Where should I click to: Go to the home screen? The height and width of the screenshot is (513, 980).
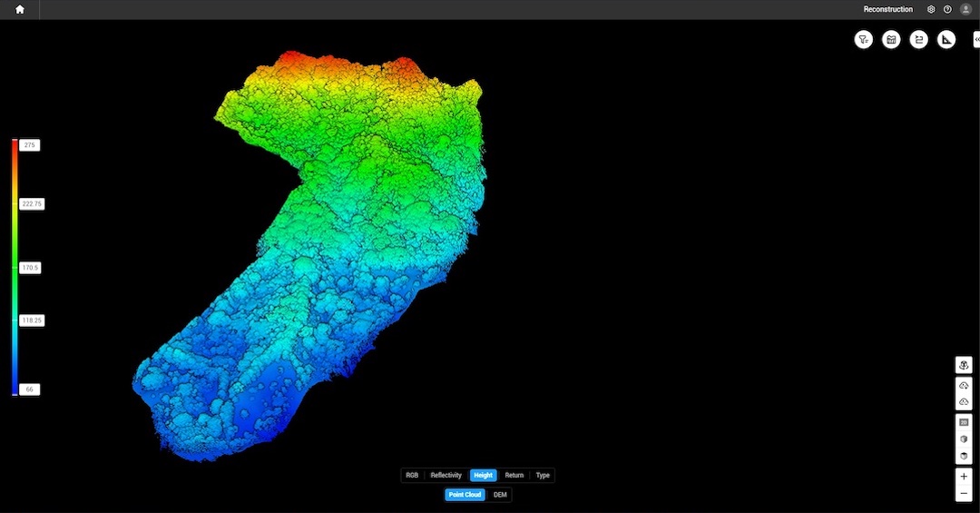point(20,9)
